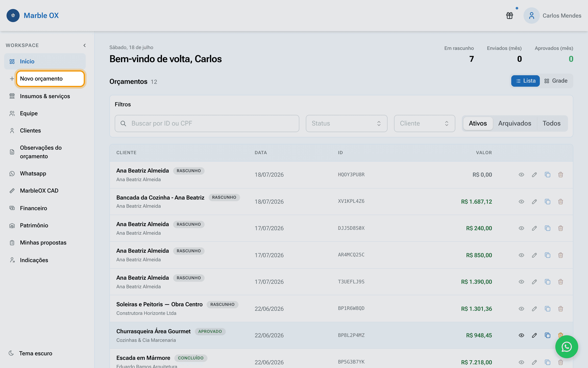Switch budgets to Lista view
Screen dimensions: 588x368
click(x=525, y=81)
